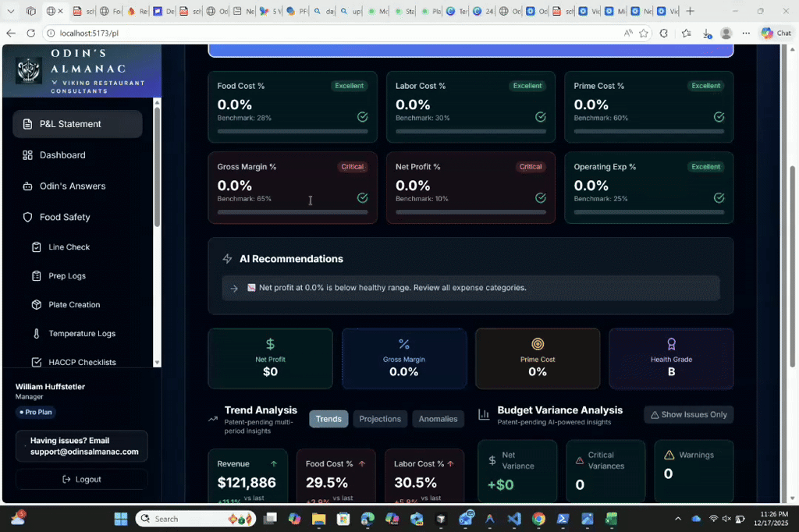
Task: Add page to favorites with star icon
Action: click(x=644, y=33)
